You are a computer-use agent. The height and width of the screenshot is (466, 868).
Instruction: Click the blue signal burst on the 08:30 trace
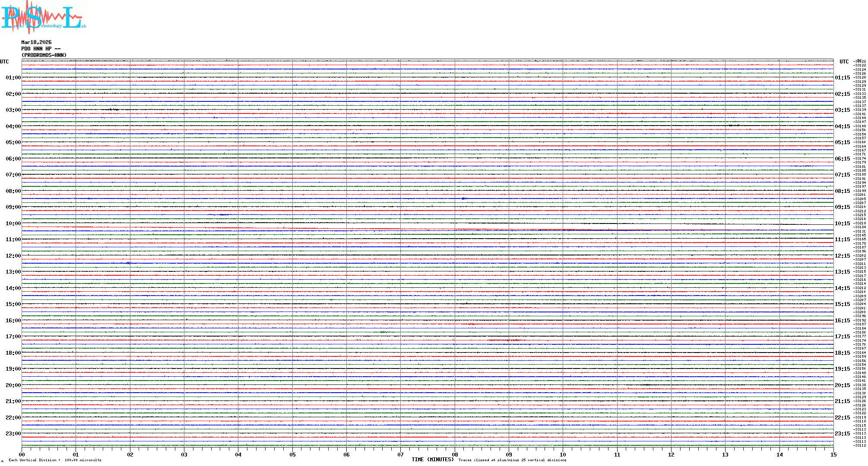coord(463,198)
